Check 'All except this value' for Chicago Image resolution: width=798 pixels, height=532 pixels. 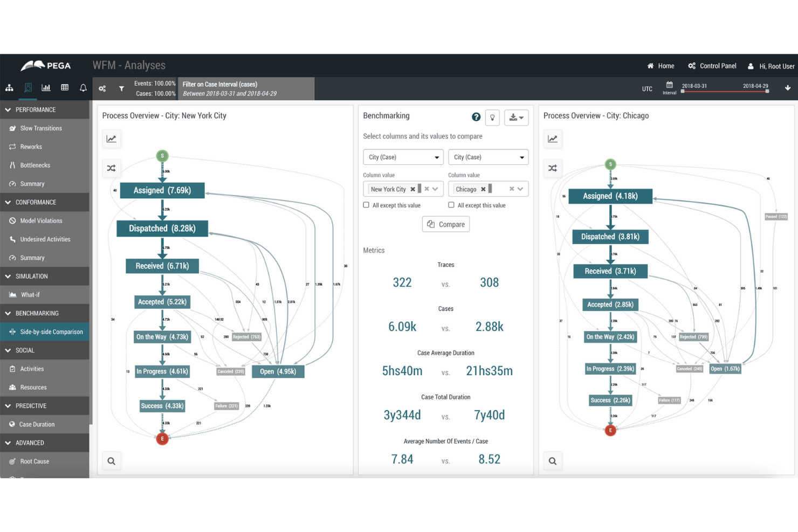pyautogui.click(x=451, y=205)
